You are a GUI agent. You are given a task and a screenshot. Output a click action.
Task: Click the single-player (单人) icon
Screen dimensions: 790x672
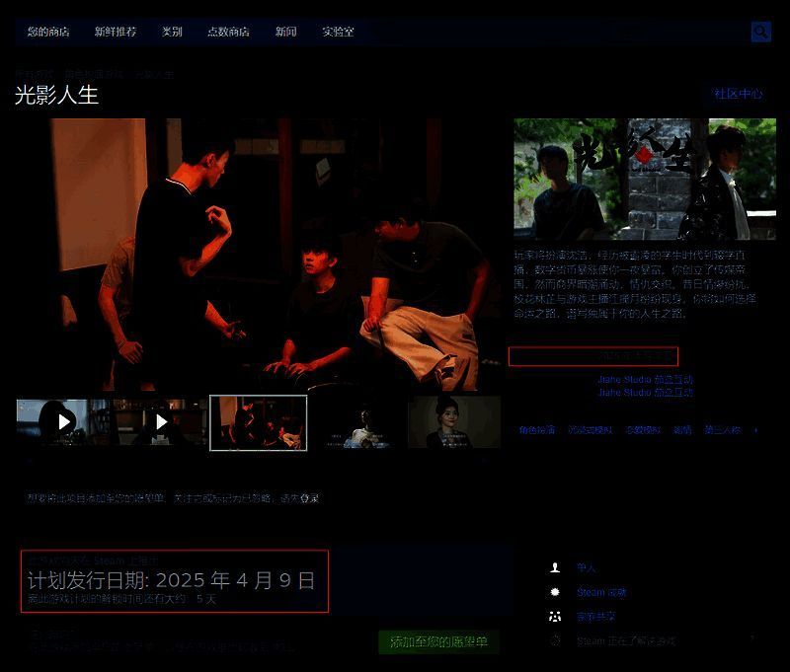555,567
